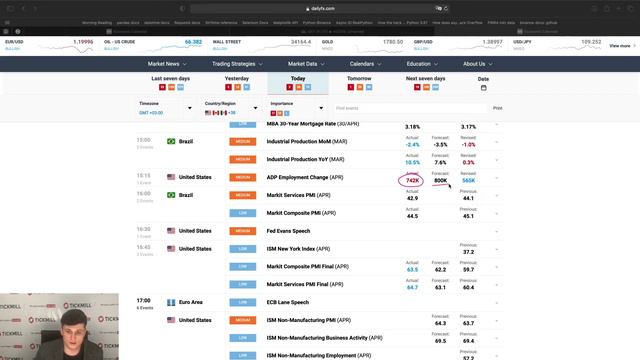This screenshot has height=360, width=640.
Task: Switch to the Next seven days tab
Action: pos(425,83)
